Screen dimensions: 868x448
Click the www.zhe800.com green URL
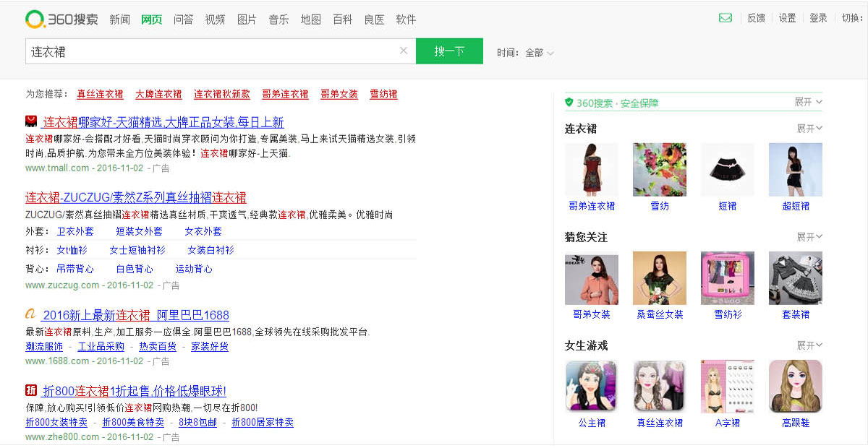[62, 437]
